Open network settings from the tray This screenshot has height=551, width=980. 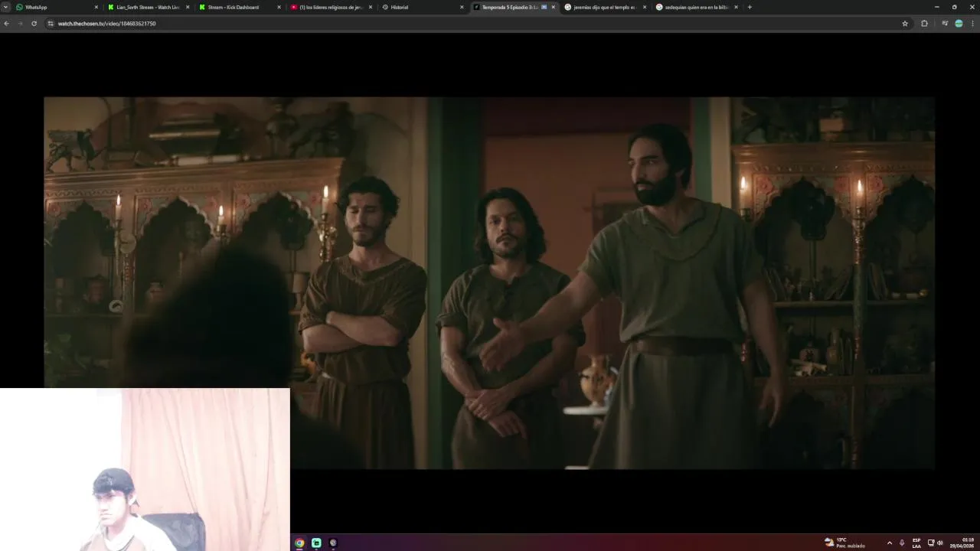(x=931, y=543)
